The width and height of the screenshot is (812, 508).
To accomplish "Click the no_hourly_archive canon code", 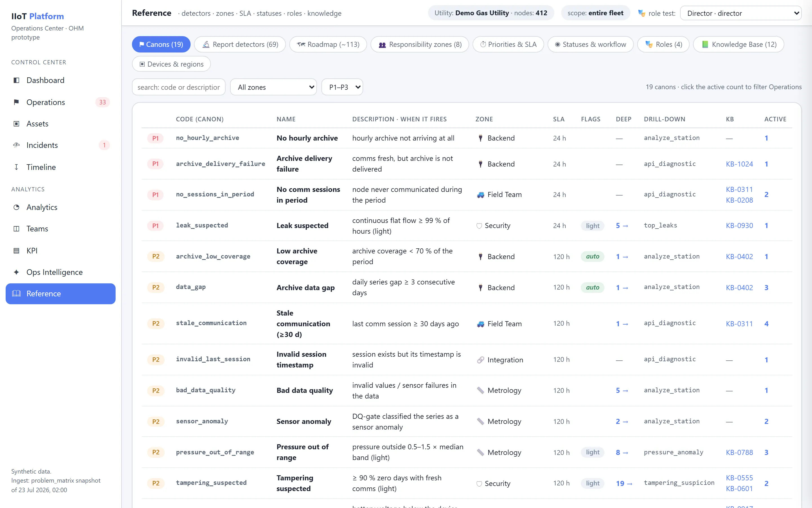I will click(207, 138).
